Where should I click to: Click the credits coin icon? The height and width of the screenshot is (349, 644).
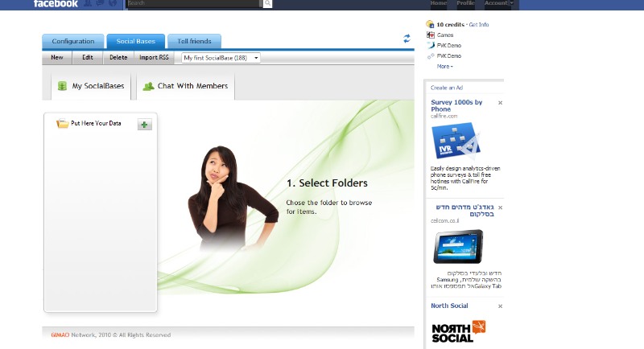coord(430,24)
